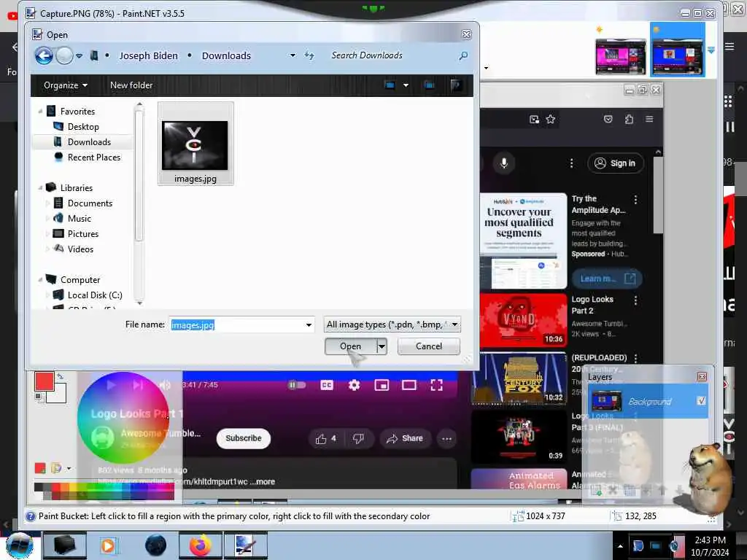Open the Logo Looks Part 2 video thumbnail

click(523, 321)
